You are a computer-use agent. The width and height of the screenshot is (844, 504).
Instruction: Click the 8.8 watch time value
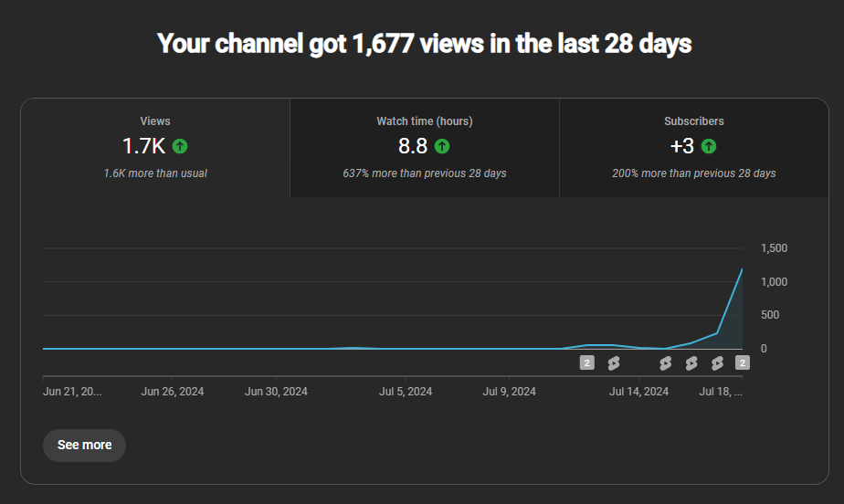coord(413,146)
